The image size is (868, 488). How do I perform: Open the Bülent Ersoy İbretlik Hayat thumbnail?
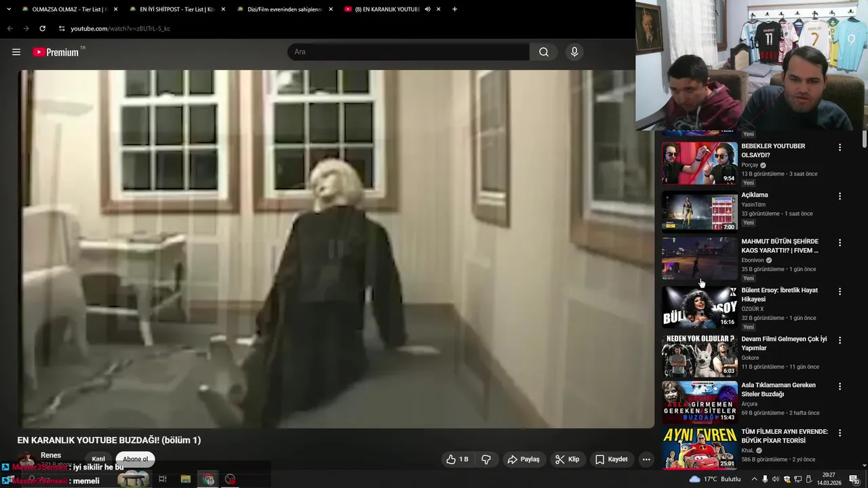[x=700, y=307]
